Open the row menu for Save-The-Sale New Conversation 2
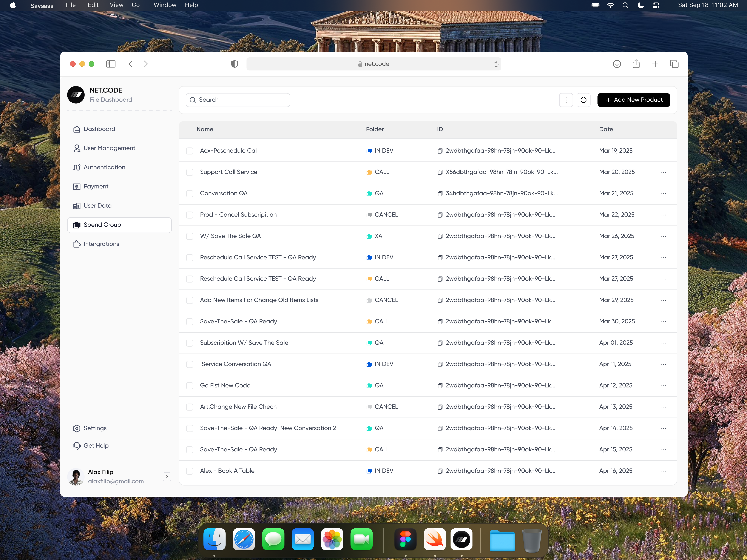This screenshot has width=747, height=560. 664,428
